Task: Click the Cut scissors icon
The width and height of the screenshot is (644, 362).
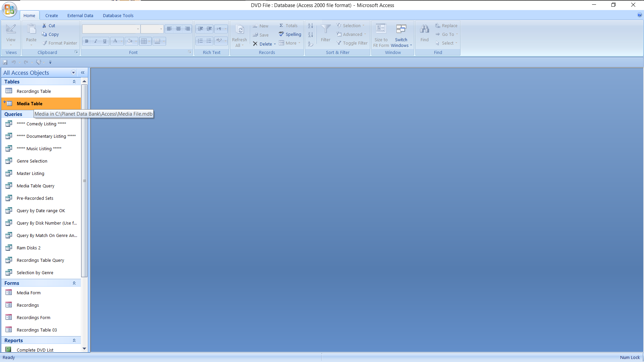Action: [44, 25]
